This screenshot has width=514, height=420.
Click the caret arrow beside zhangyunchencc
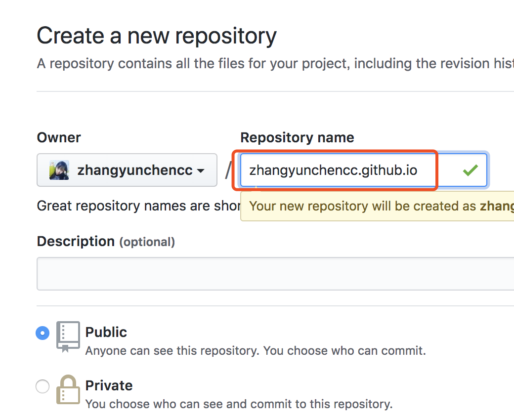pyautogui.click(x=201, y=171)
